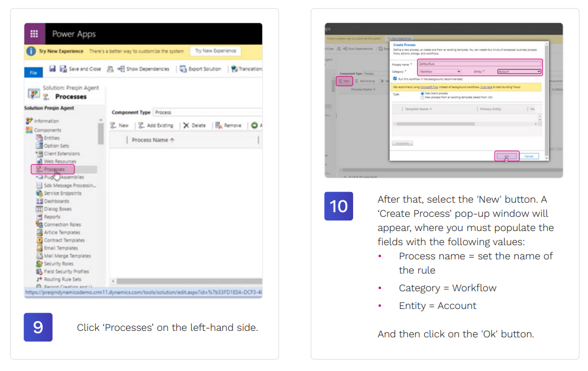Select Dialog Boxes in the tree

[x=54, y=209]
